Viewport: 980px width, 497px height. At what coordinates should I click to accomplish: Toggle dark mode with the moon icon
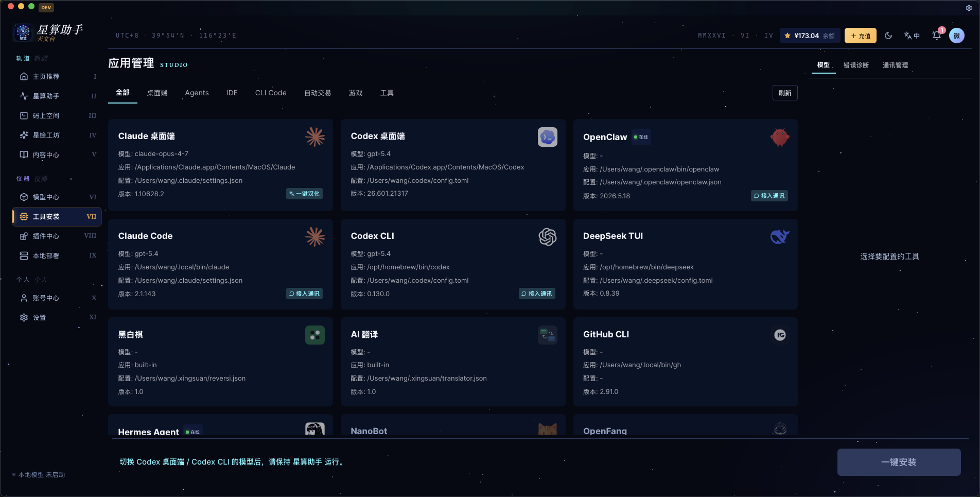(x=888, y=36)
